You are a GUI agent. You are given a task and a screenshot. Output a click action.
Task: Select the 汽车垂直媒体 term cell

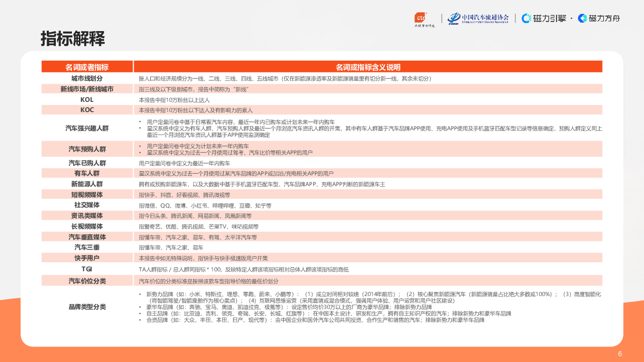click(x=87, y=237)
